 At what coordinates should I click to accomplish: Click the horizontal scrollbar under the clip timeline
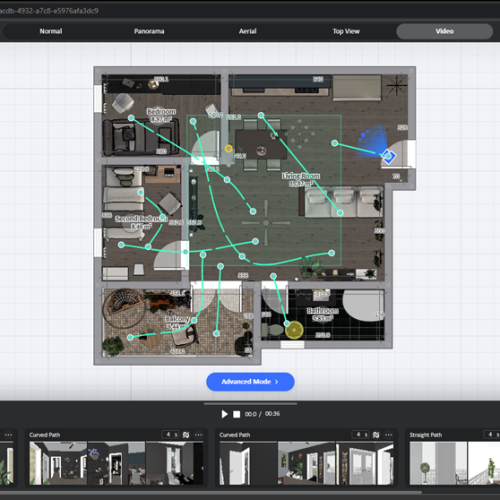click(x=211, y=492)
